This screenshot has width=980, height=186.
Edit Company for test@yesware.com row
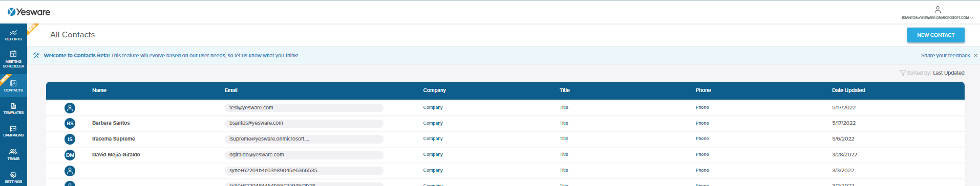433,107
